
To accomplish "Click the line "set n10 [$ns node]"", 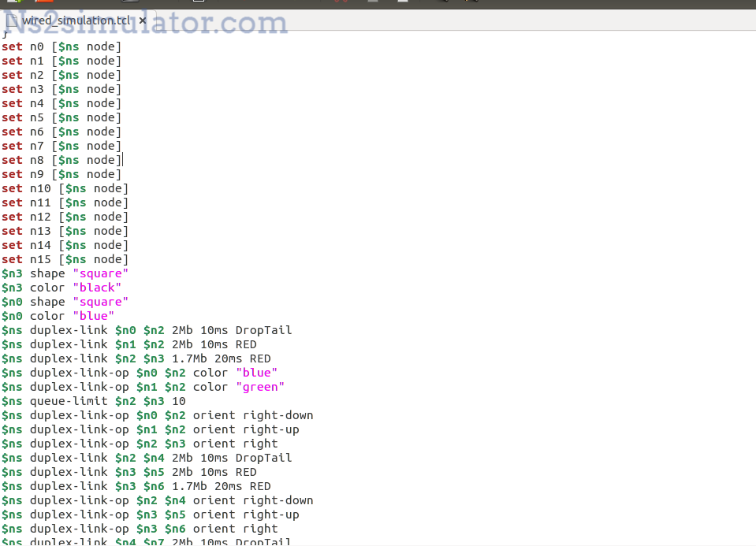I will click(65, 188).
